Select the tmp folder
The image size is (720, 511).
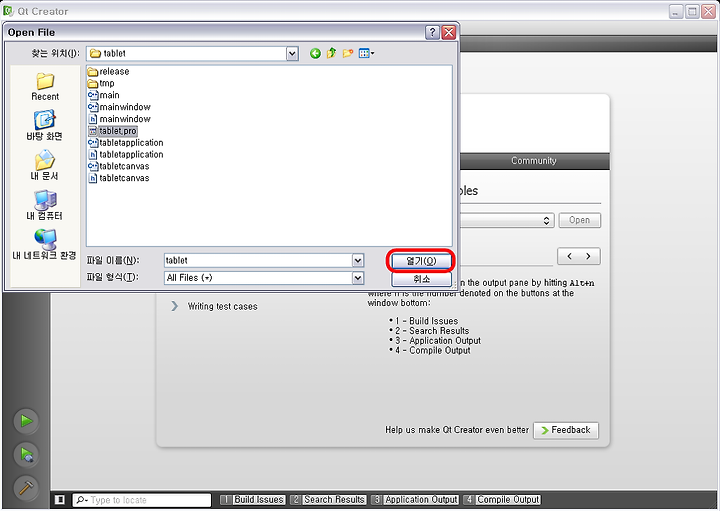point(101,84)
